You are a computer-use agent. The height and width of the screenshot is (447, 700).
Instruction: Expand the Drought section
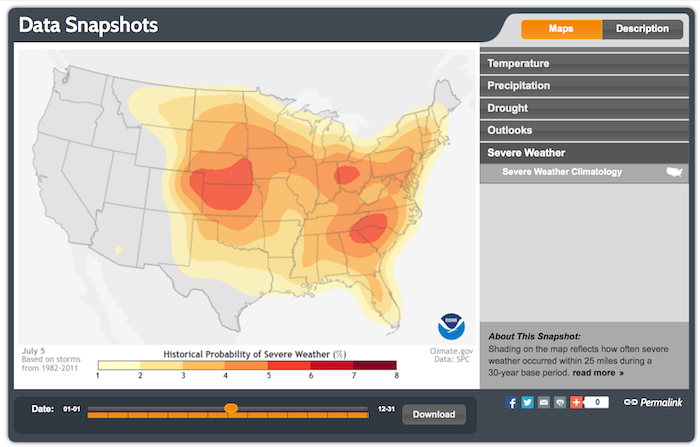pos(508,108)
